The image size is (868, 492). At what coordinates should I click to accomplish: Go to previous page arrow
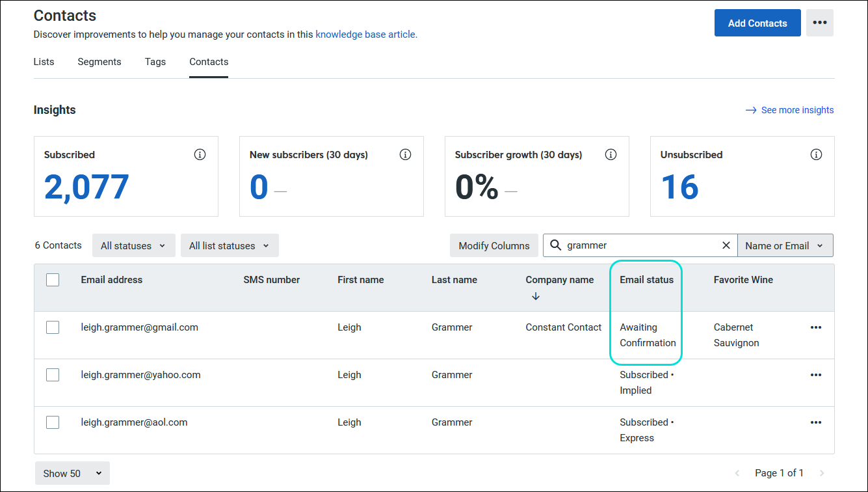coord(737,473)
